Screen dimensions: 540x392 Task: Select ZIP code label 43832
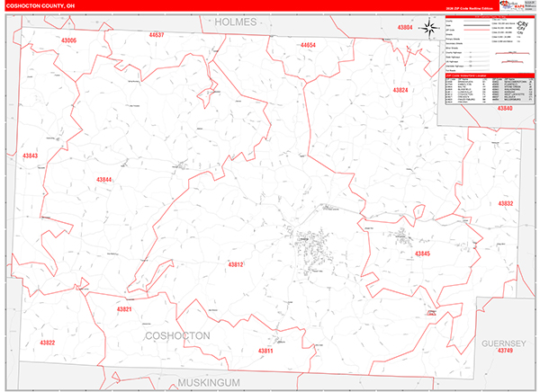(506, 203)
